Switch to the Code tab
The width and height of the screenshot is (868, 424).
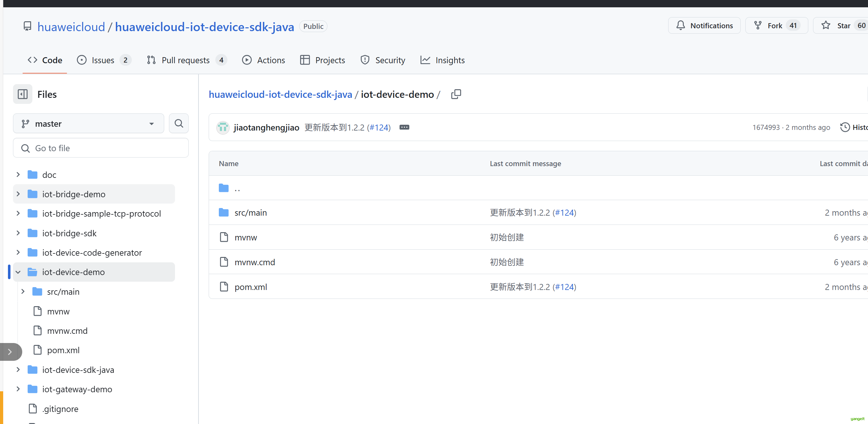(45, 60)
